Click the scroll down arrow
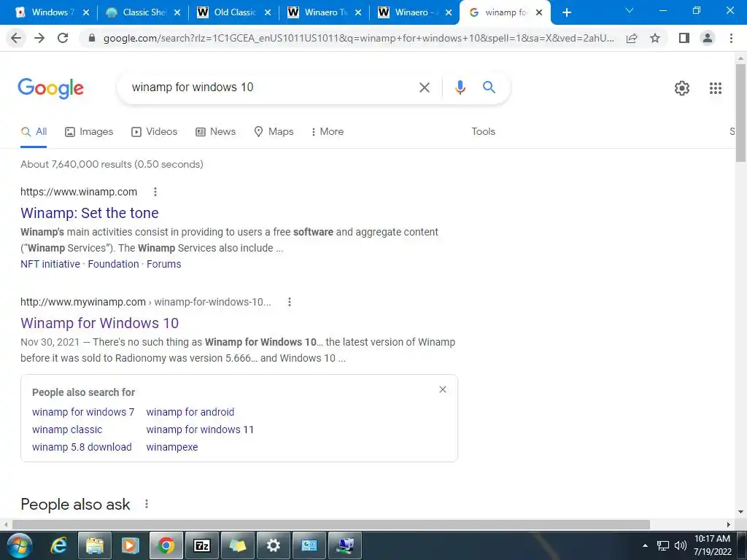 [740, 513]
